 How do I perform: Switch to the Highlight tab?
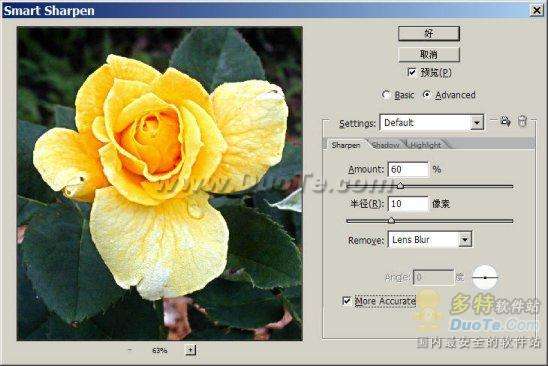[x=426, y=145]
